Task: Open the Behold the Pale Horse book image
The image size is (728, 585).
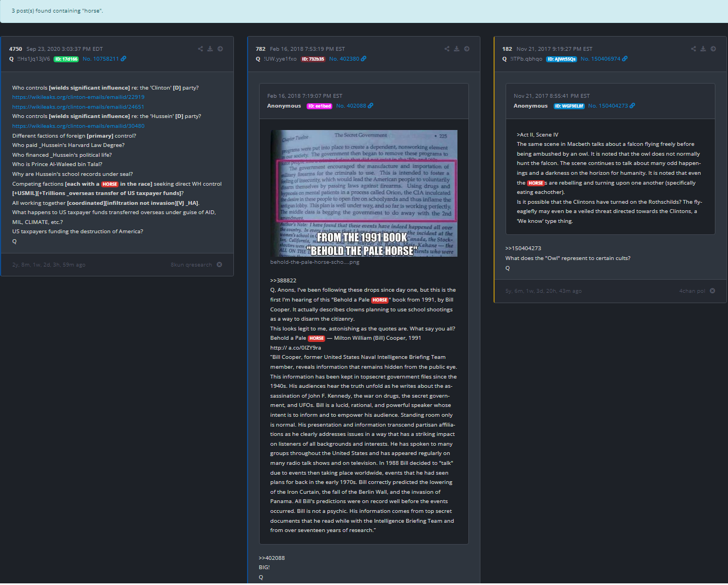Action: click(x=364, y=193)
